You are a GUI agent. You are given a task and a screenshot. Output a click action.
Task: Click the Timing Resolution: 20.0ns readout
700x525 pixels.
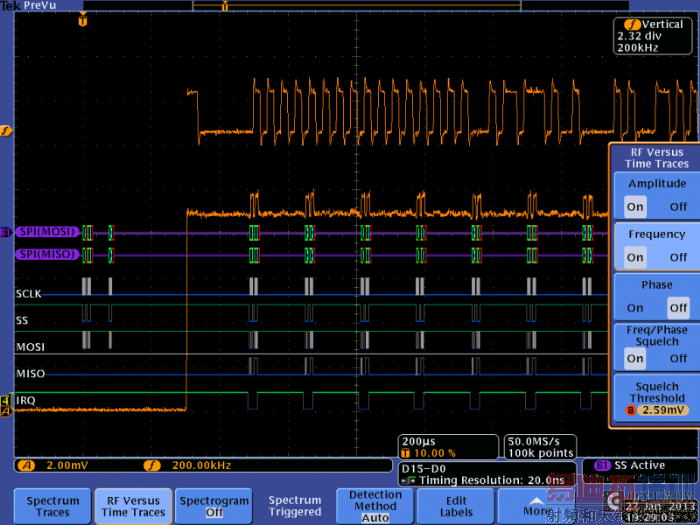click(492, 480)
